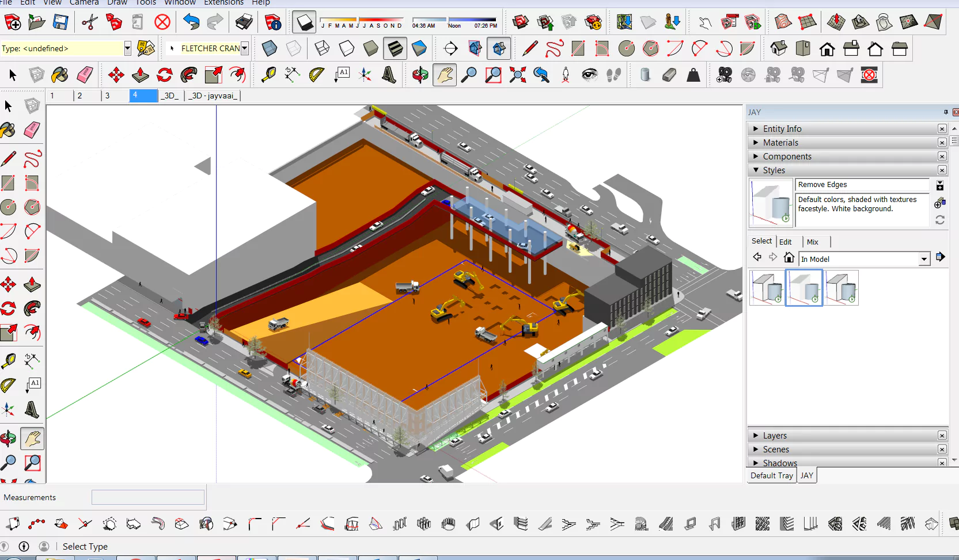The height and width of the screenshot is (560, 959).
Task: Select the third style thumbnail in Styles panel
Action: pos(842,288)
